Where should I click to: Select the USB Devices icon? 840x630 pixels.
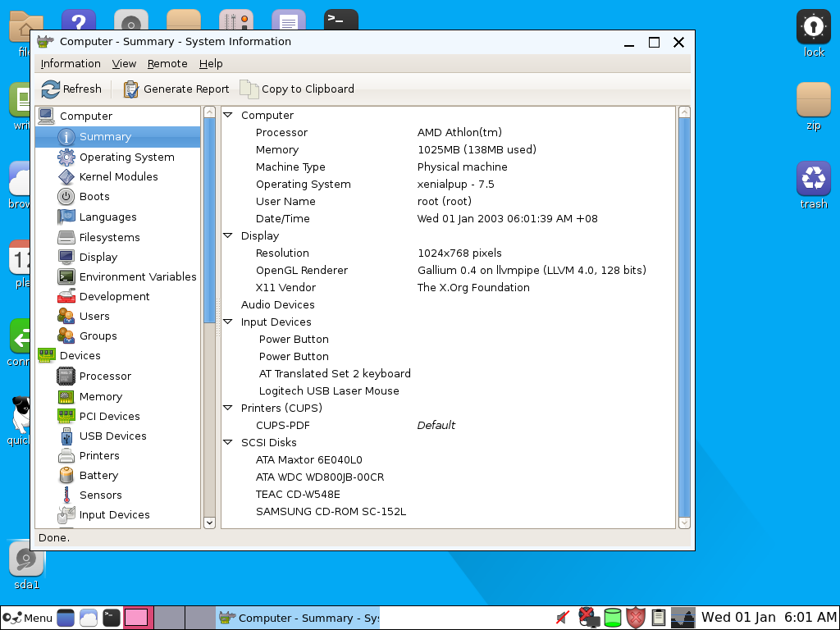(66, 436)
